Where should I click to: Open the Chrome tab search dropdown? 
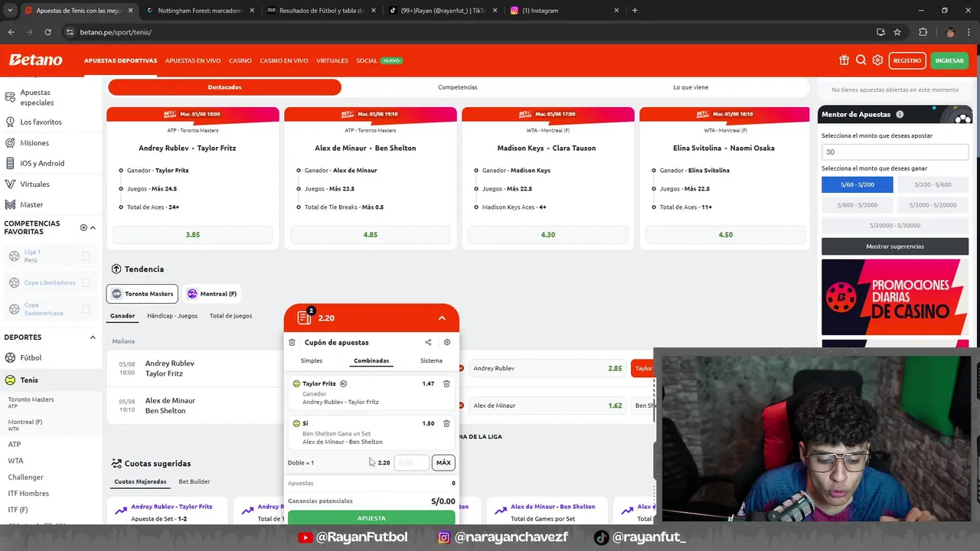coord(10,11)
